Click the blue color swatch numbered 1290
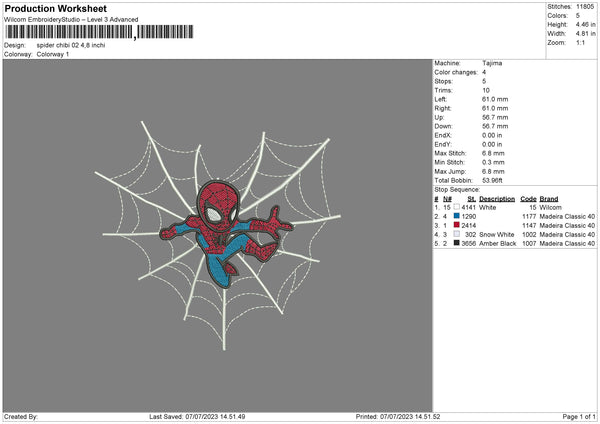The width and height of the screenshot is (600, 424). [457, 216]
